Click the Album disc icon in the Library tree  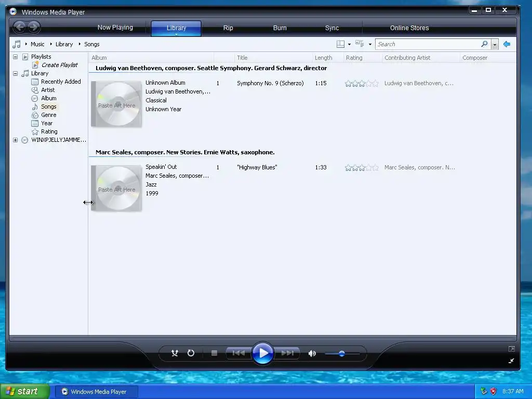(x=35, y=98)
